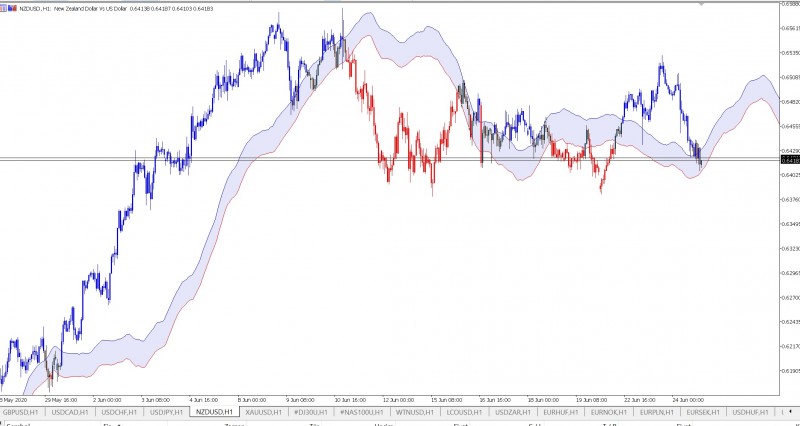Click the 12 Jun 00:00 time label
Screen dimensions: 800x426
point(398,400)
